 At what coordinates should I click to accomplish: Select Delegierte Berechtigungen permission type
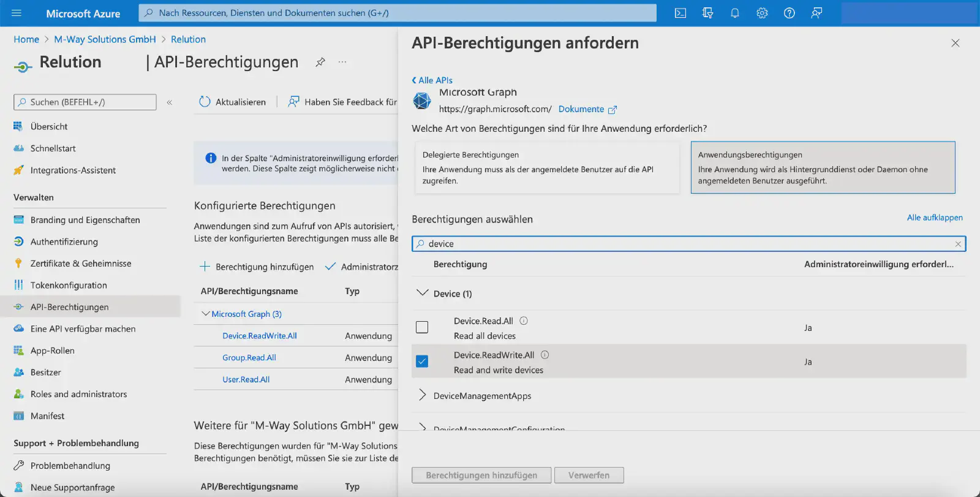click(x=547, y=167)
